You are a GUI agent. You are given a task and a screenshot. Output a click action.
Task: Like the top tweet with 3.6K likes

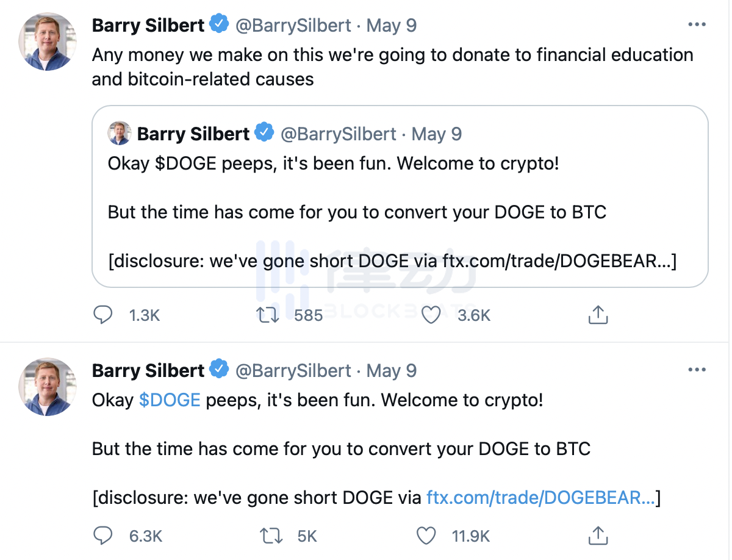(431, 315)
